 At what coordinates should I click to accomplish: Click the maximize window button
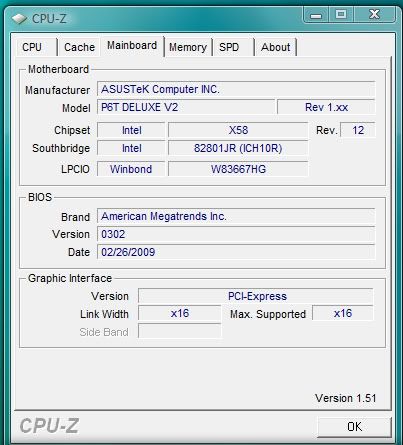[341, 14]
